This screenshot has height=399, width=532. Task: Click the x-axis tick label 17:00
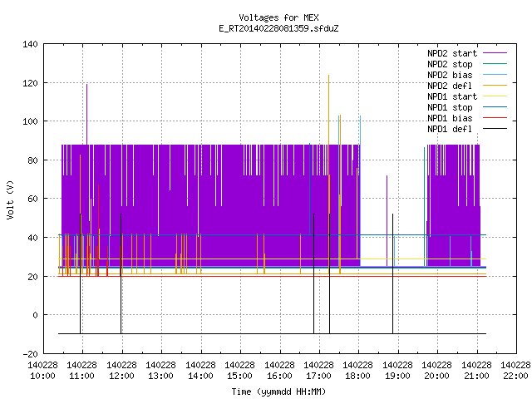(318, 376)
